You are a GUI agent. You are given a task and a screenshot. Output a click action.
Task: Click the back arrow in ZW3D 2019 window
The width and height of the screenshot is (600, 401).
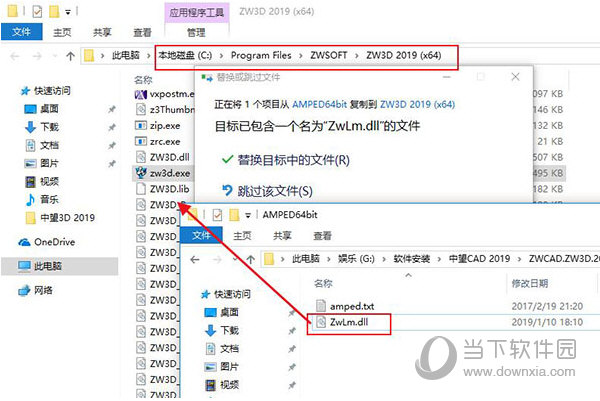(x=15, y=57)
